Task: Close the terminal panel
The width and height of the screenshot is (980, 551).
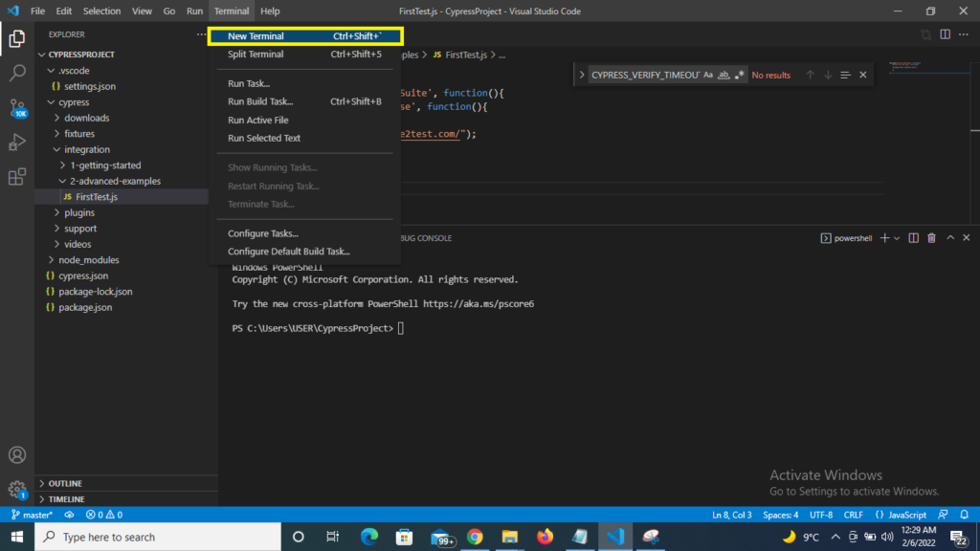Action: click(x=967, y=238)
